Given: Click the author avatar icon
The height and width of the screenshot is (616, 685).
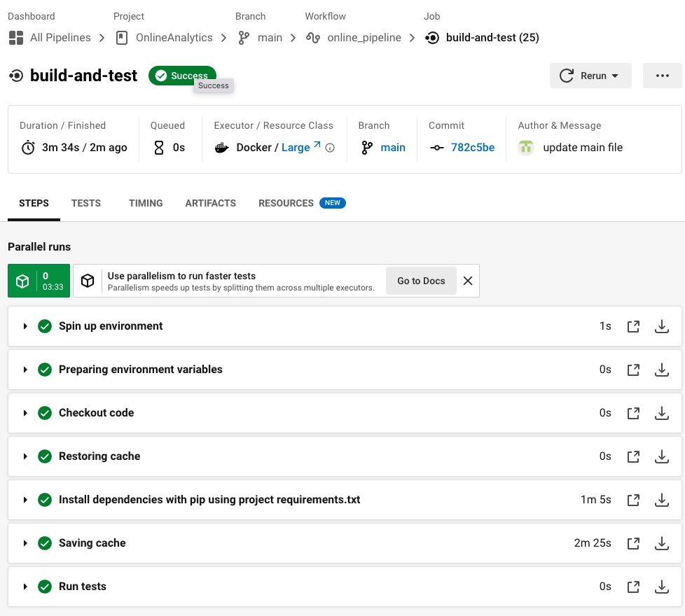Looking at the screenshot, I should pyautogui.click(x=526, y=147).
